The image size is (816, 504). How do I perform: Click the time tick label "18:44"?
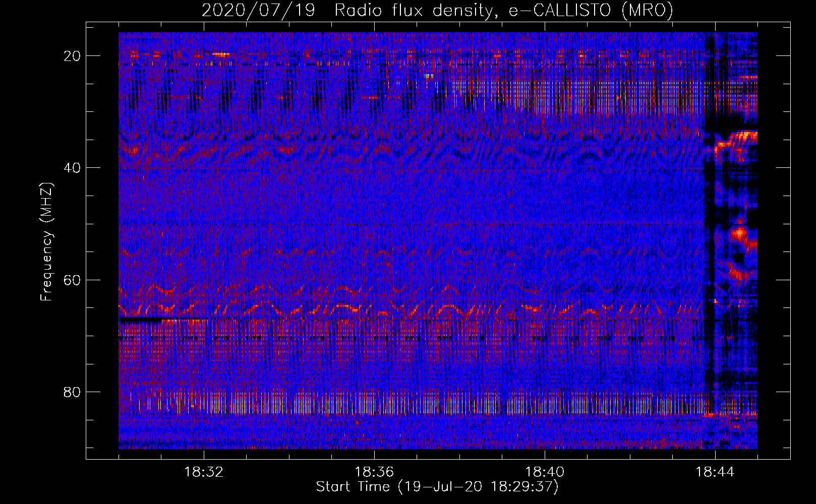click(x=715, y=472)
